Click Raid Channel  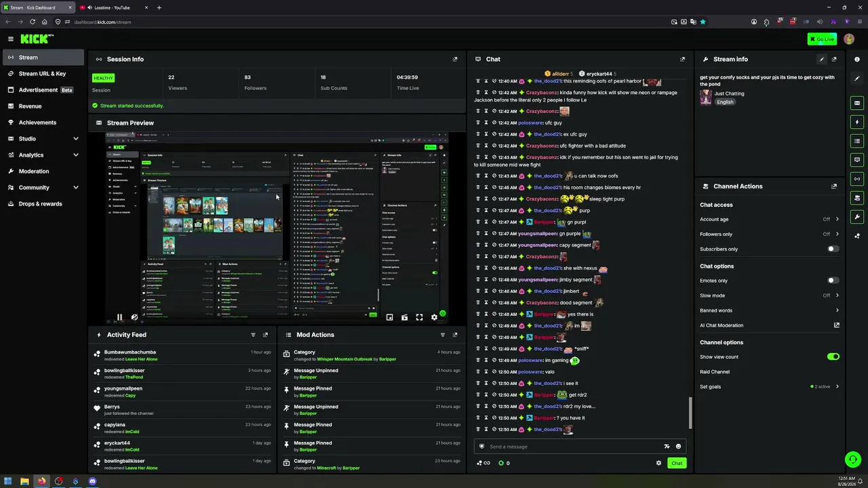pyautogui.click(x=715, y=371)
